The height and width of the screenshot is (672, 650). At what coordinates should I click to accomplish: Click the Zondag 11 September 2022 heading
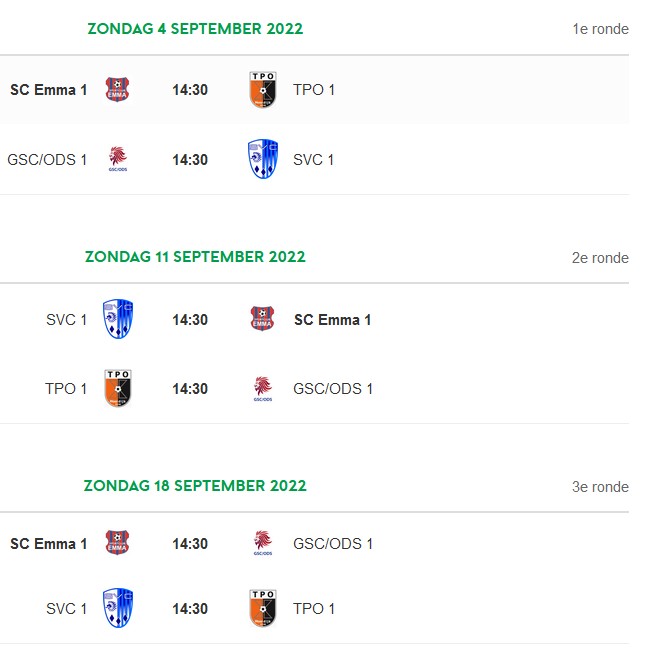(195, 257)
